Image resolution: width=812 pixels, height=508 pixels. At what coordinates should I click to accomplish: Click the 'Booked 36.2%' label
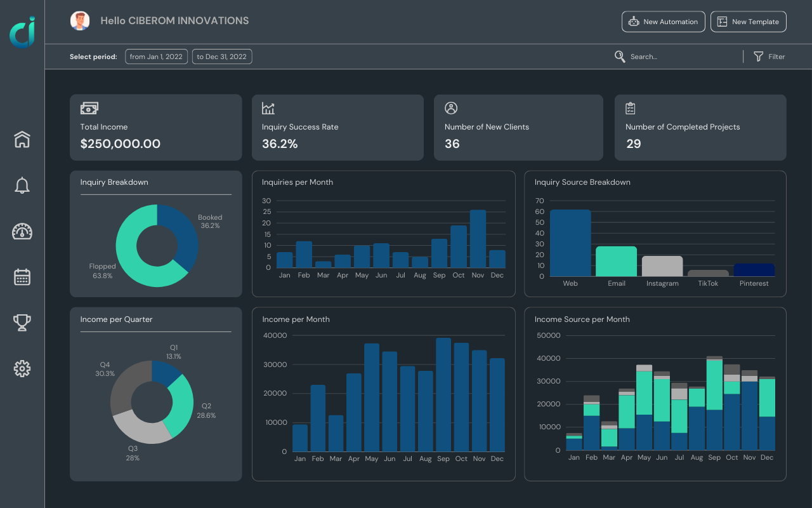(x=210, y=222)
